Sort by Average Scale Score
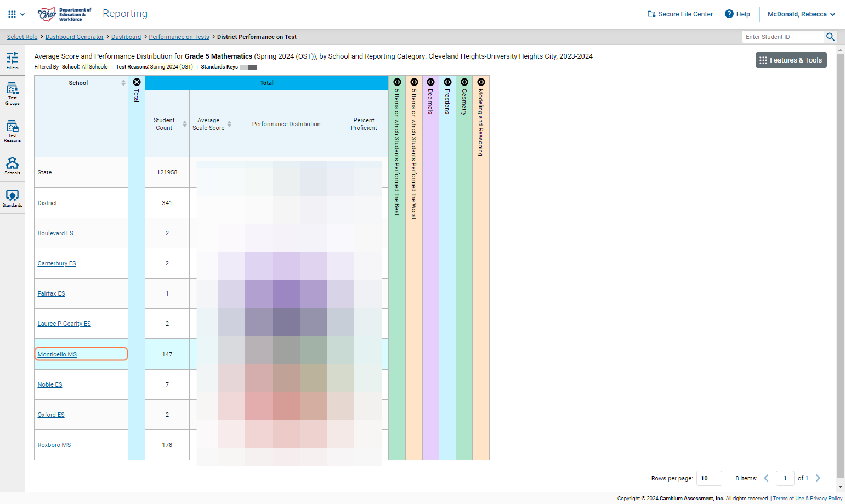Viewport: 845px width, 504px height. coord(229,124)
